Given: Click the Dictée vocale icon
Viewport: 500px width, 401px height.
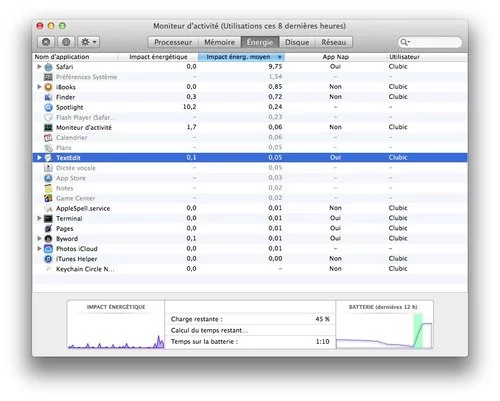Looking at the screenshot, I should click(x=49, y=168).
